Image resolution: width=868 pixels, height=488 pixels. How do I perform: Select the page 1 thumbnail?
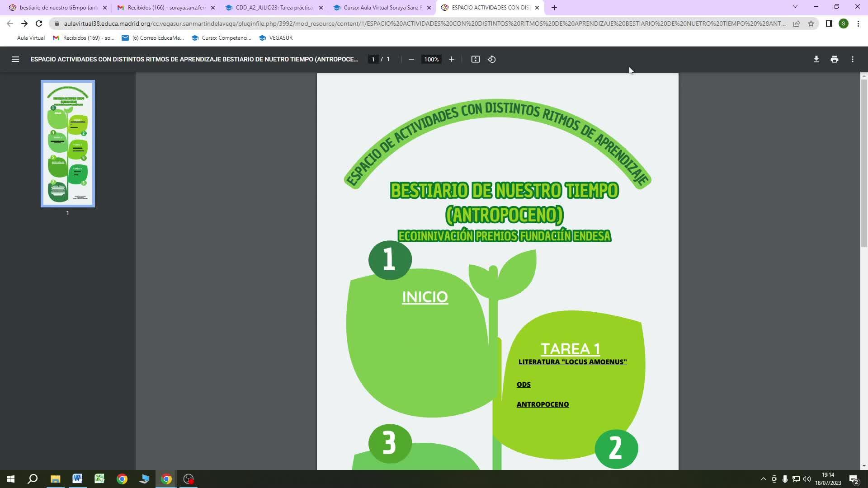68,144
